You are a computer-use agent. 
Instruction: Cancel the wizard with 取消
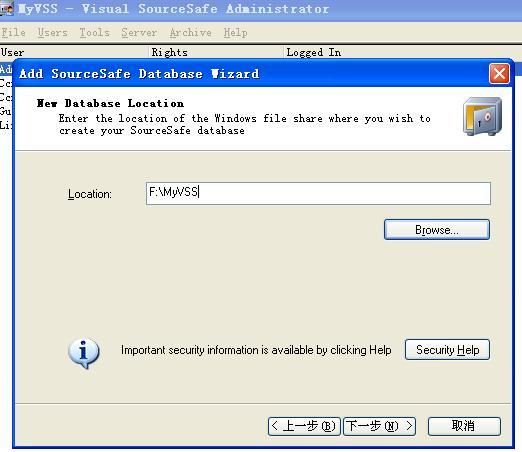(464, 426)
